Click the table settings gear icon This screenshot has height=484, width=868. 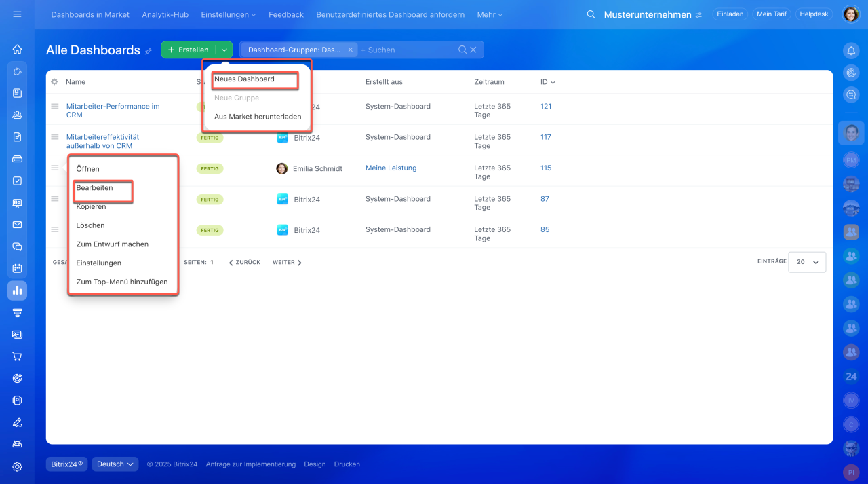point(54,82)
